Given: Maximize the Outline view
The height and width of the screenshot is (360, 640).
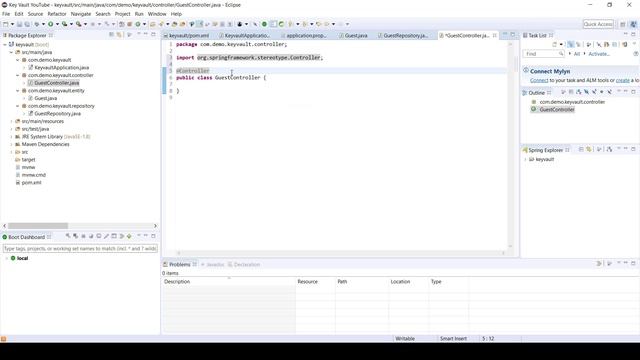Looking at the screenshot, I should (x=633, y=92).
